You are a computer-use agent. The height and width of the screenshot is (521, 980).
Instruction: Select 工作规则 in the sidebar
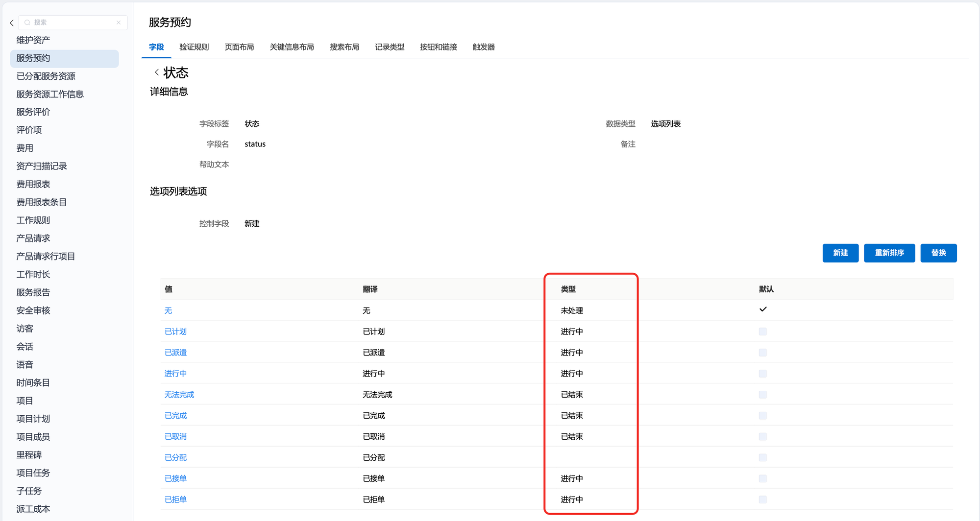click(x=33, y=220)
